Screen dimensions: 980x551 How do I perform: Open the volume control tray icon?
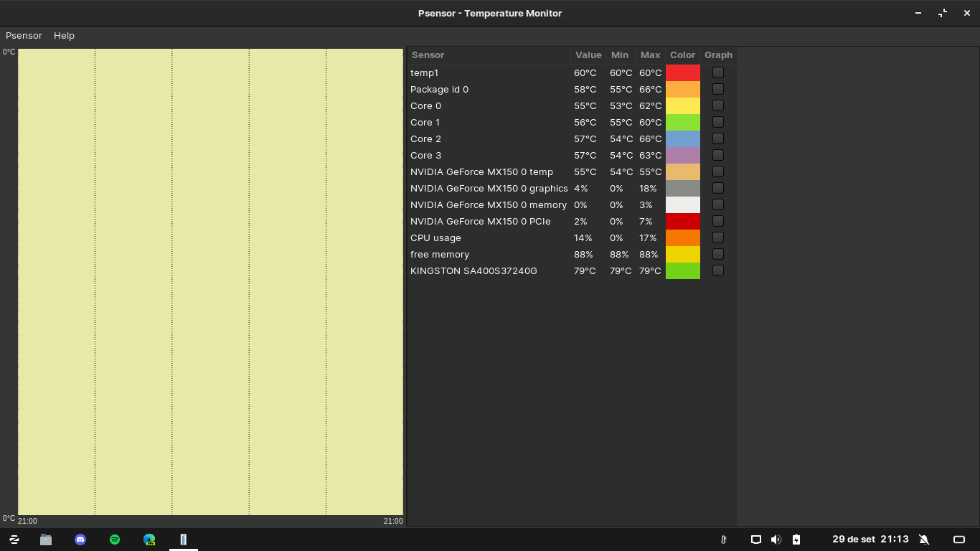pyautogui.click(x=776, y=540)
